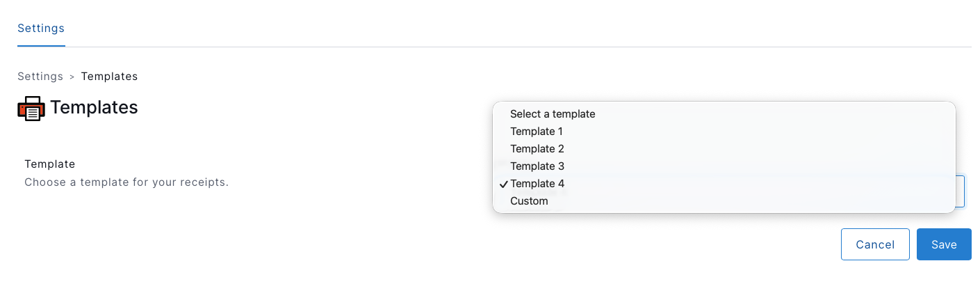Click the blue underline of the Settings tab
Screen dimensions: 980x300
[41, 46]
